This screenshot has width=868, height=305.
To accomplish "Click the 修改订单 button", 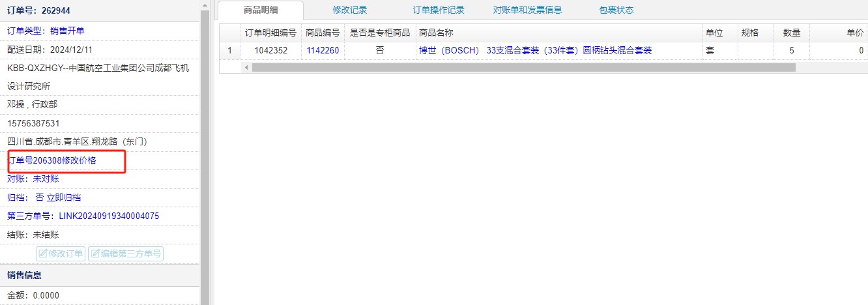I will pos(61,254).
